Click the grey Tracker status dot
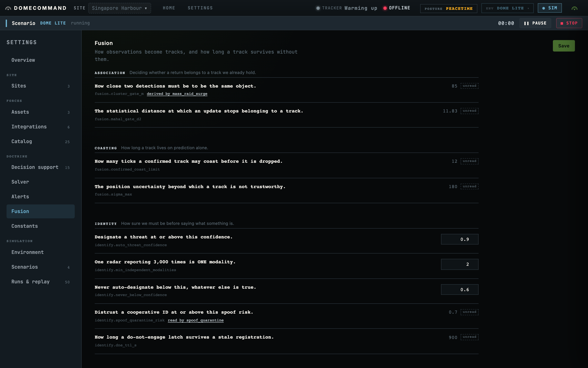Screen dimensions: 588x368 (318, 8)
